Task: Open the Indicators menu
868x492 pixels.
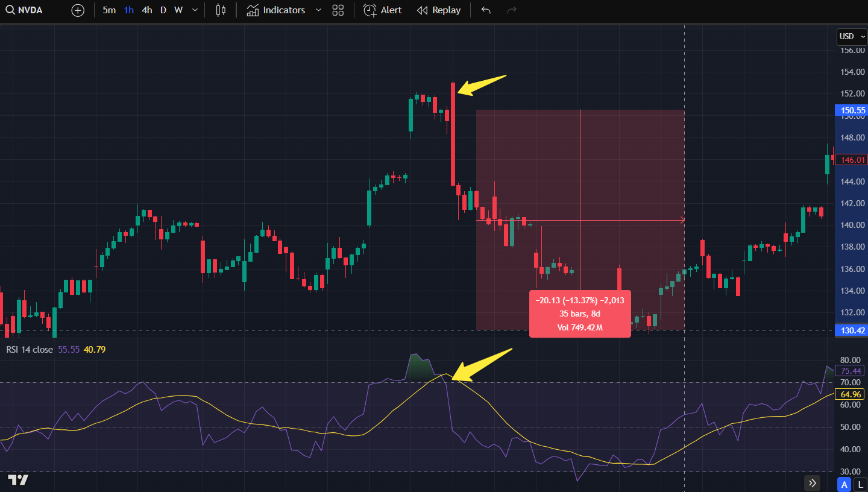Action: tap(275, 10)
